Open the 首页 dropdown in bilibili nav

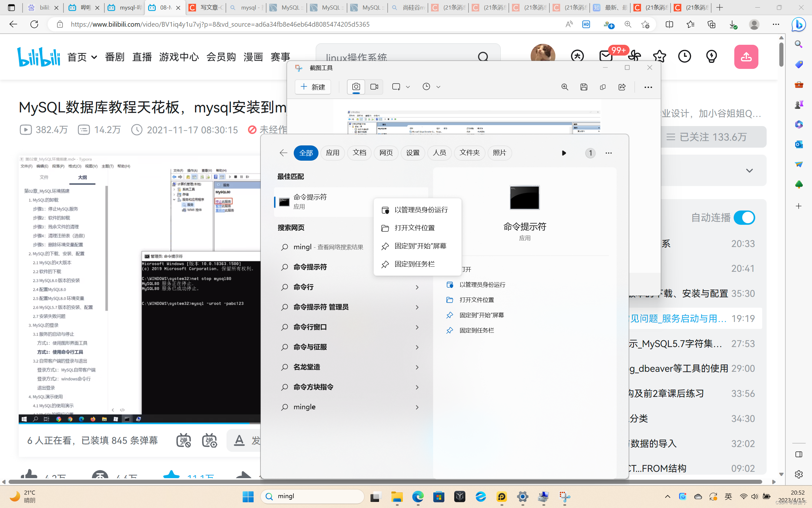pos(82,57)
